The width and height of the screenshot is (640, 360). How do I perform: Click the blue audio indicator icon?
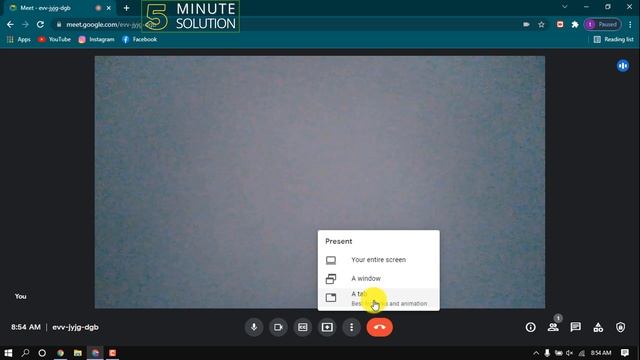[623, 66]
